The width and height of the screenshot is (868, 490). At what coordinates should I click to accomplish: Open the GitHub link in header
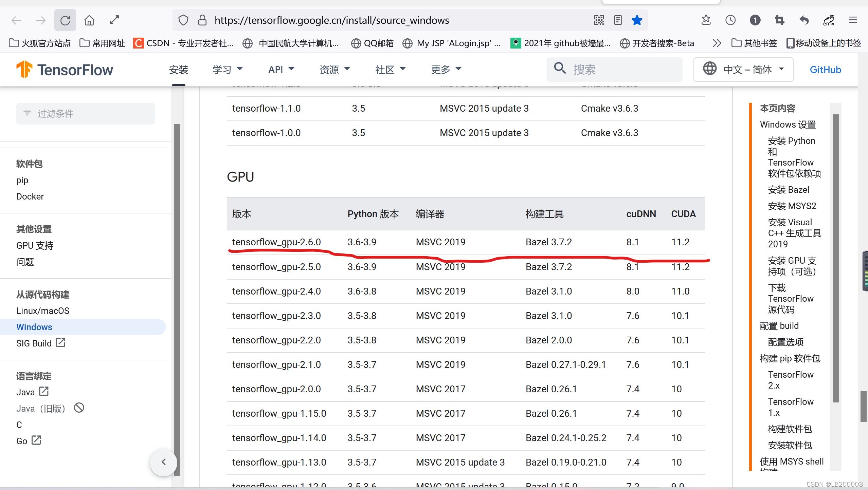[825, 70]
